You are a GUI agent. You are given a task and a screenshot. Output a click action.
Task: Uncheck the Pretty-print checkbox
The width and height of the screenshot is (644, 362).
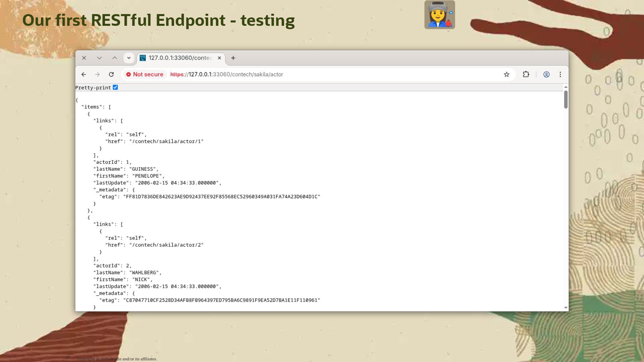[x=115, y=87]
